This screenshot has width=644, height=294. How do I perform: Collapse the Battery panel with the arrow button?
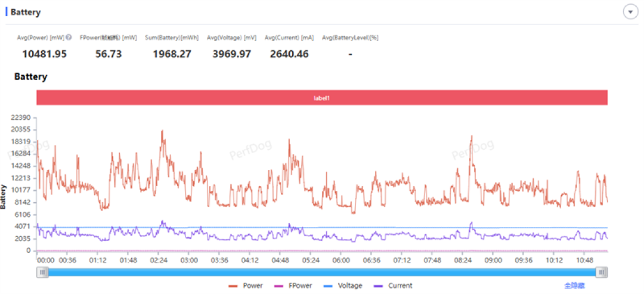click(x=630, y=12)
